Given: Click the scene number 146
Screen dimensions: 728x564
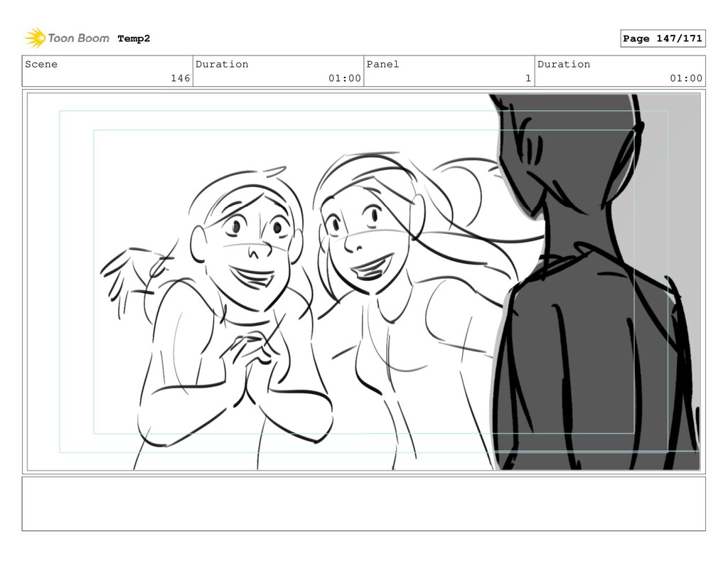Looking at the screenshot, I should pos(180,78).
